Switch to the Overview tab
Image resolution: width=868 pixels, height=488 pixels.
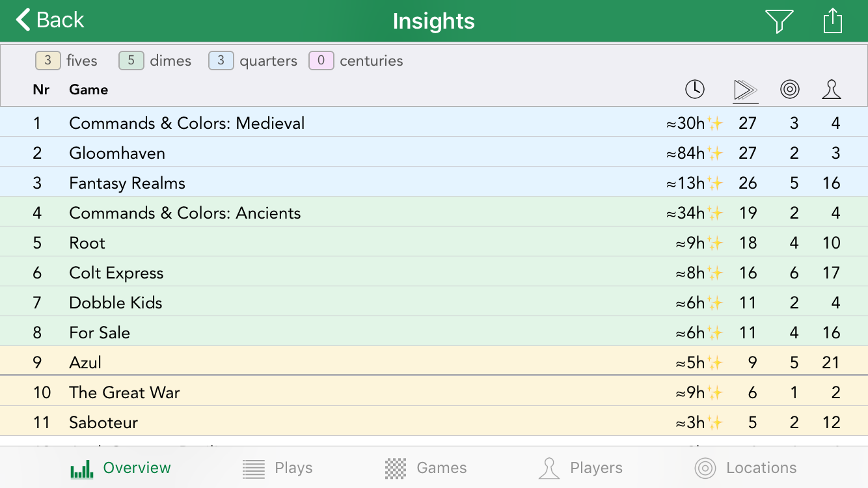pyautogui.click(x=121, y=468)
